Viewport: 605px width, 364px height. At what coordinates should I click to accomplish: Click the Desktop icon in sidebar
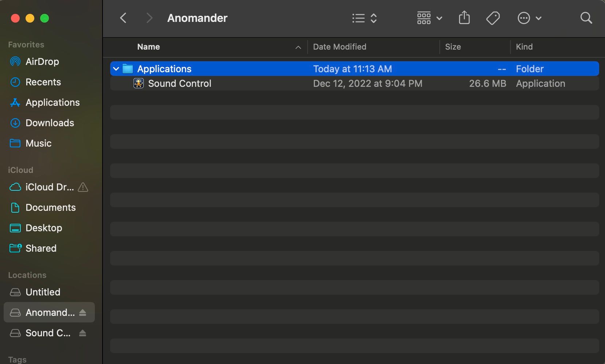(x=15, y=228)
